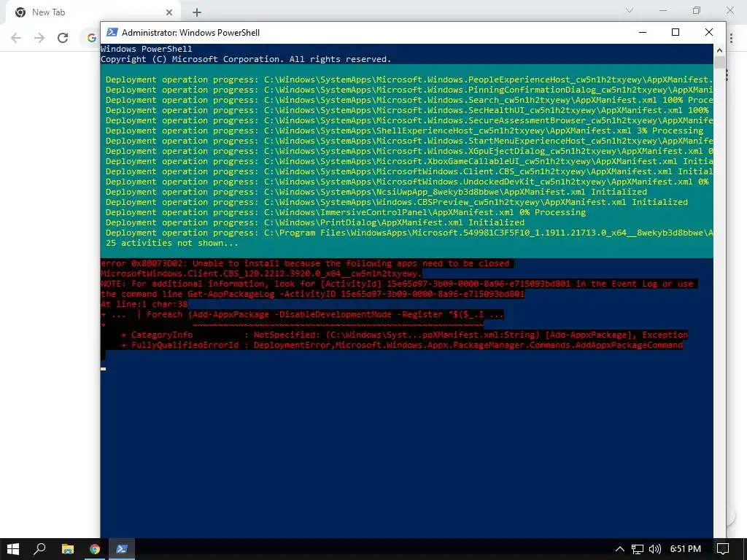Image resolution: width=747 pixels, height=560 pixels.
Task: Click the Get-AppPackageLog command text
Action: [355, 295]
